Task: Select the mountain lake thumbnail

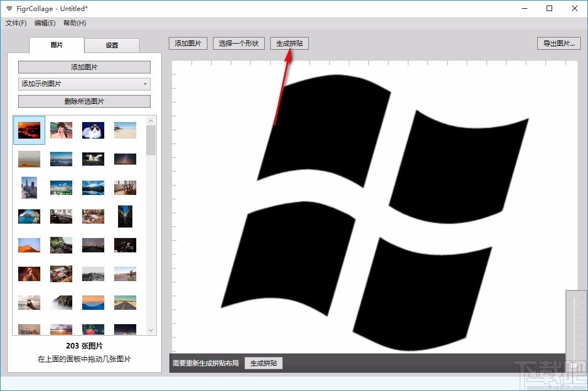Action: (x=93, y=188)
